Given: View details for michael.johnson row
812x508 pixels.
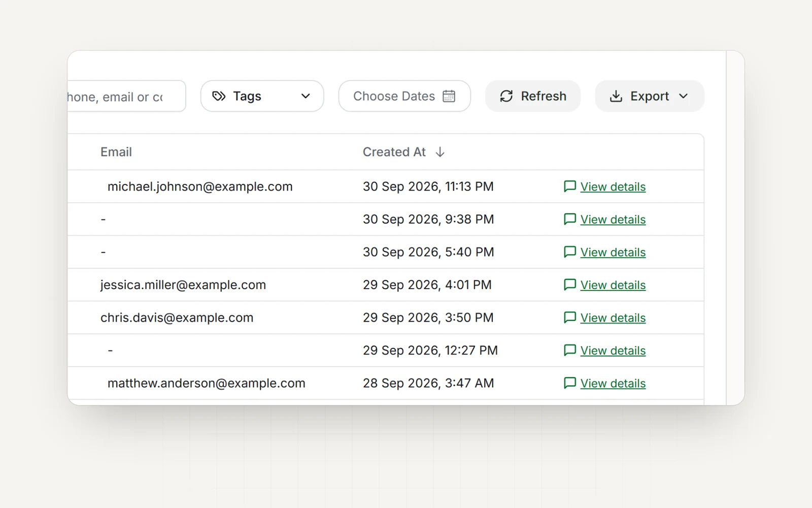Looking at the screenshot, I should [613, 186].
